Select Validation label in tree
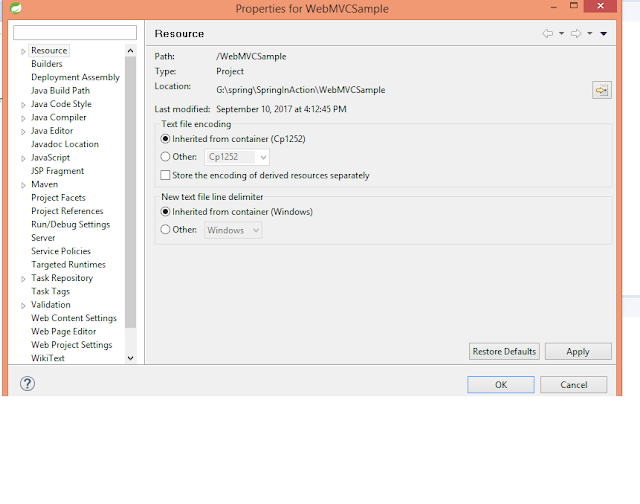The width and height of the screenshot is (640, 504). pyautogui.click(x=50, y=304)
